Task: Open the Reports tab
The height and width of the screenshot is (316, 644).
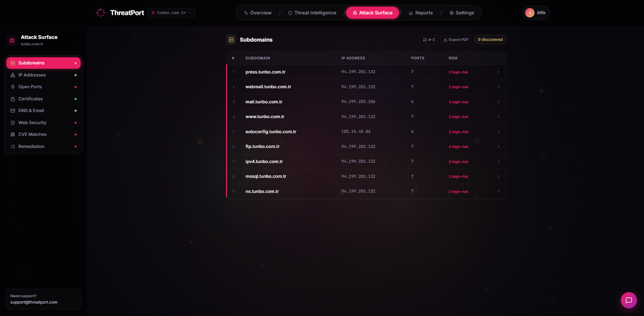Action: [421, 13]
